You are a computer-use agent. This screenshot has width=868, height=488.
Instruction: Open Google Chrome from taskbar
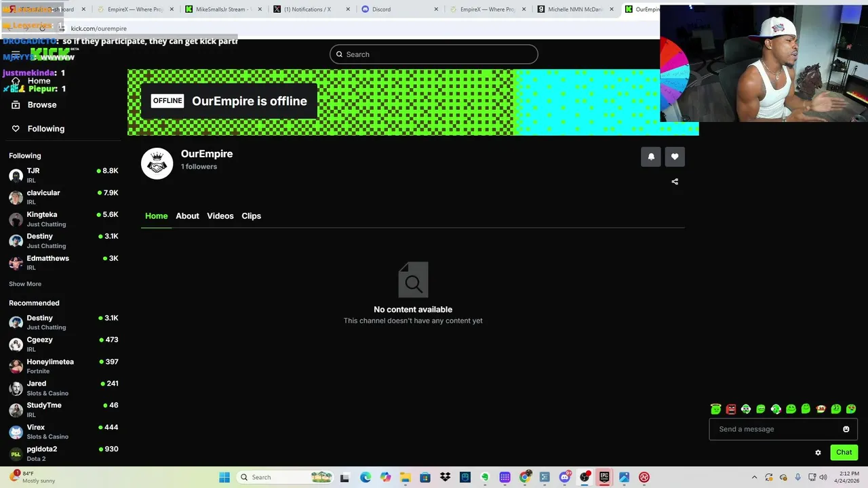(x=524, y=477)
